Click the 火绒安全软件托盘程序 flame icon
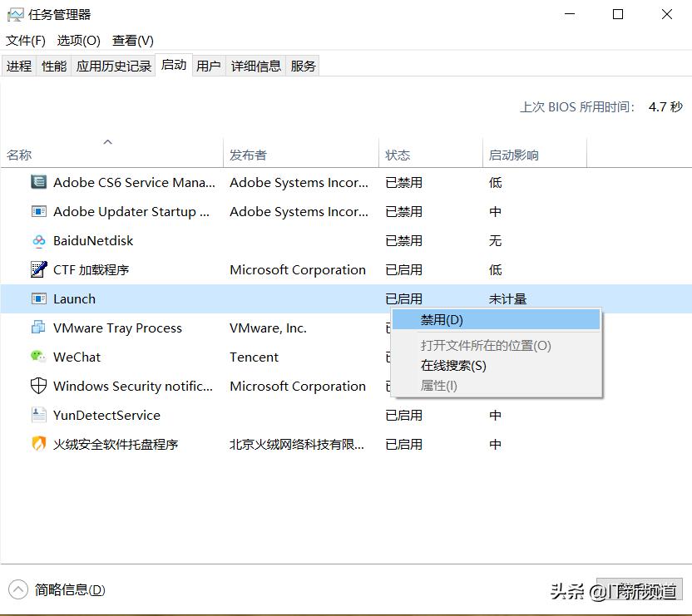The image size is (692, 616). (38, 444)
